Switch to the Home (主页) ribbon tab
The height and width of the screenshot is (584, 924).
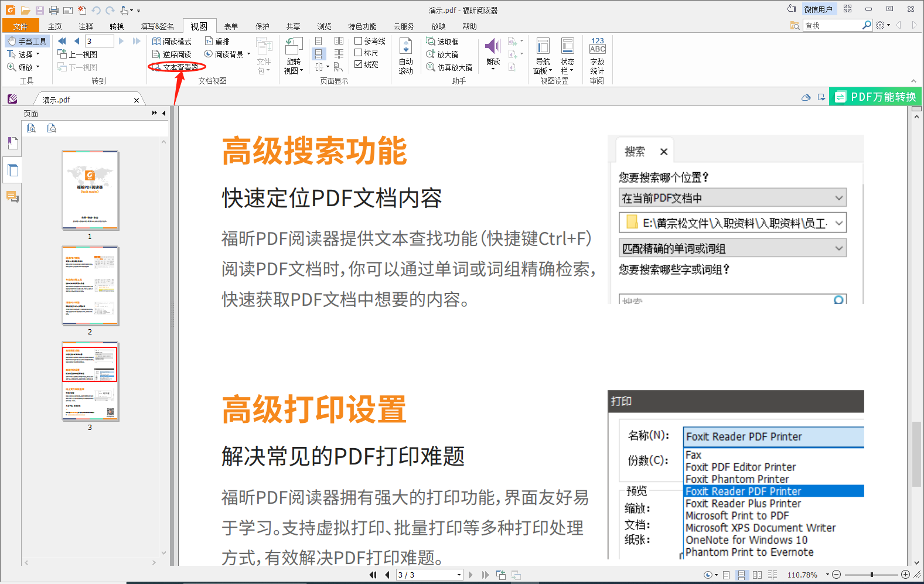click(55, 26)
